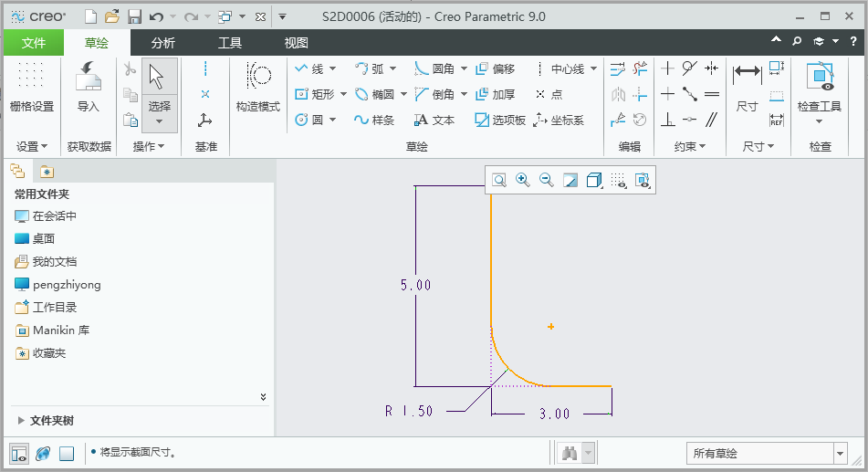Image resolution: width=868 pixels, height=472 pixels.
Task: Select the Point (点) tool
Action: tap(549, 94)
